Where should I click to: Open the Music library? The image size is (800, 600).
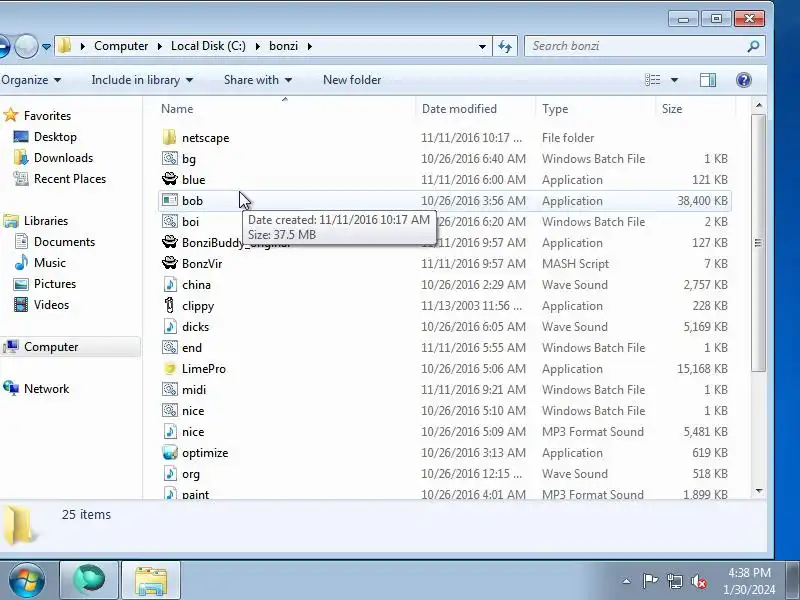49,263
